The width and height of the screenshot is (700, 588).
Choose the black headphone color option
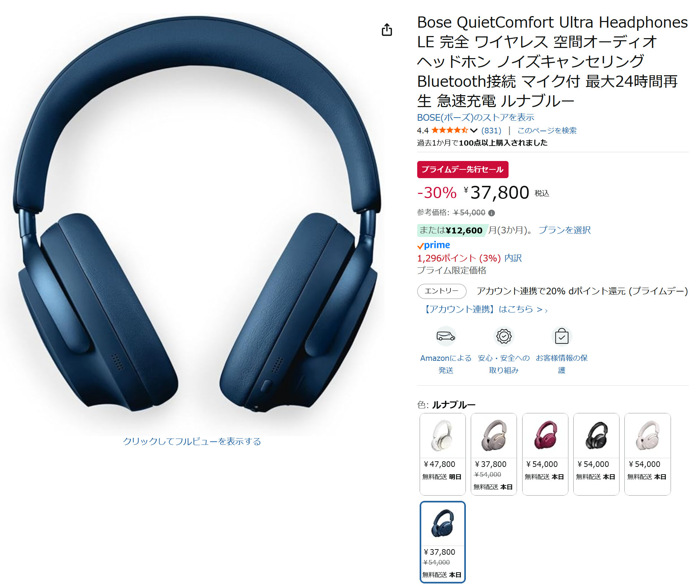click(x=596, y=454)
